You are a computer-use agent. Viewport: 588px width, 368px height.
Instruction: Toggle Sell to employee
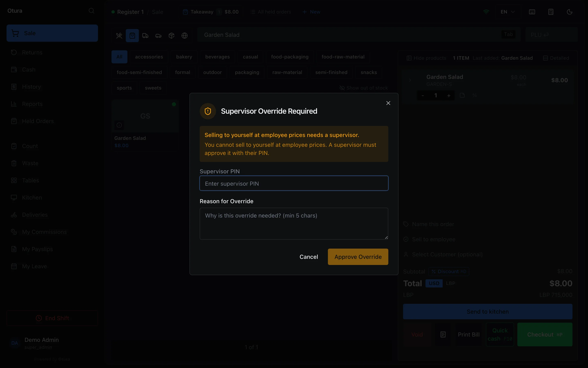click(x=488, y=239)
